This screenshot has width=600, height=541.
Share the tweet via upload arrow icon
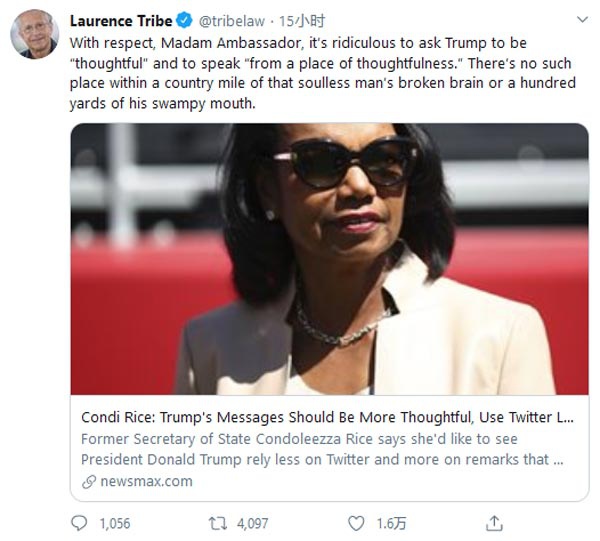click(493, 522)
